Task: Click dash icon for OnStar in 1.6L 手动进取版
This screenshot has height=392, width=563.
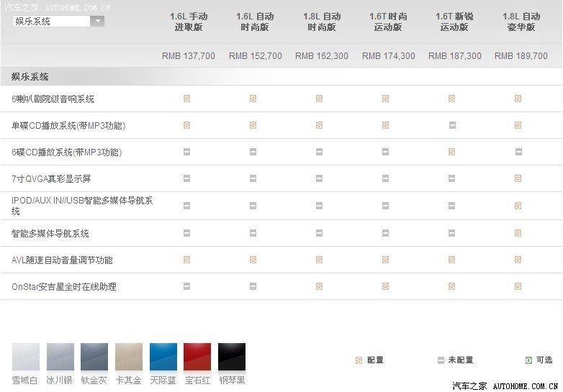Action: pos(186,286)
